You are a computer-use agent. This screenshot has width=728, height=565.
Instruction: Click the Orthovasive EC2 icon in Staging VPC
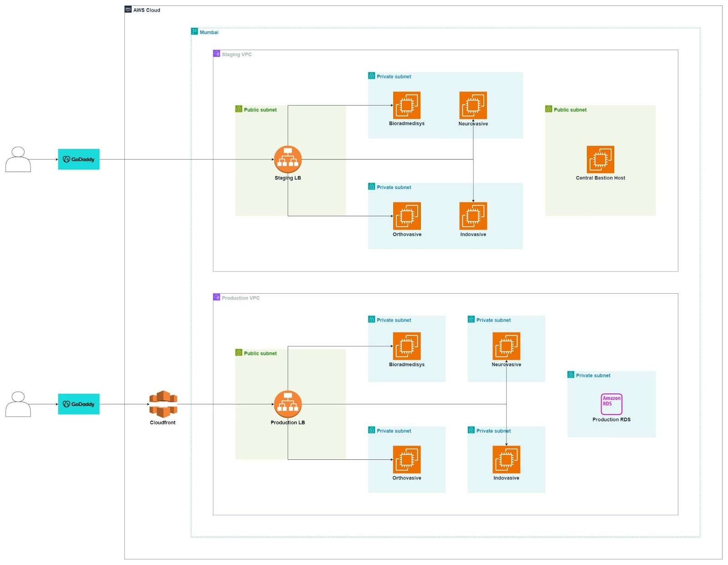[x=407, y=216]
